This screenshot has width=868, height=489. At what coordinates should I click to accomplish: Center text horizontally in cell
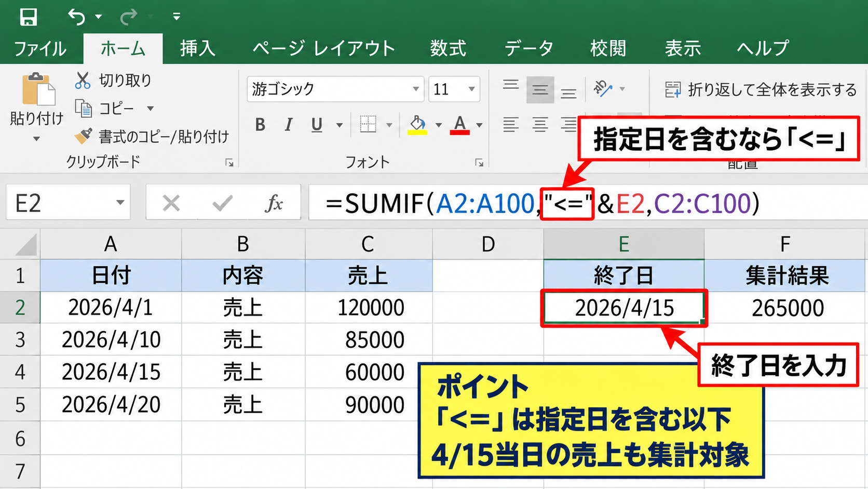coord(540,125)
